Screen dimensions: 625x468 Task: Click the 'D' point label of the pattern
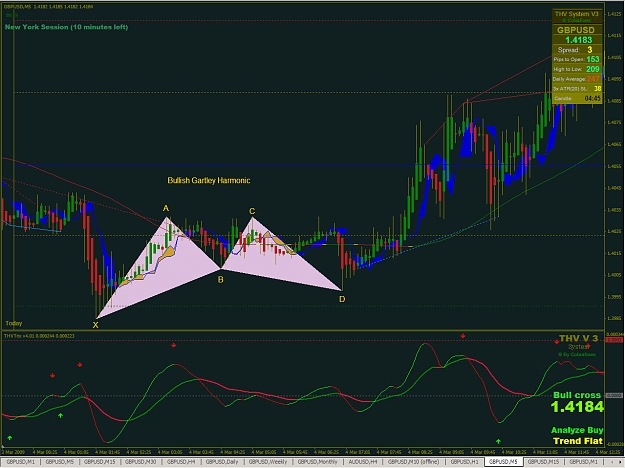pyautogui.click(x=342, y=299)
